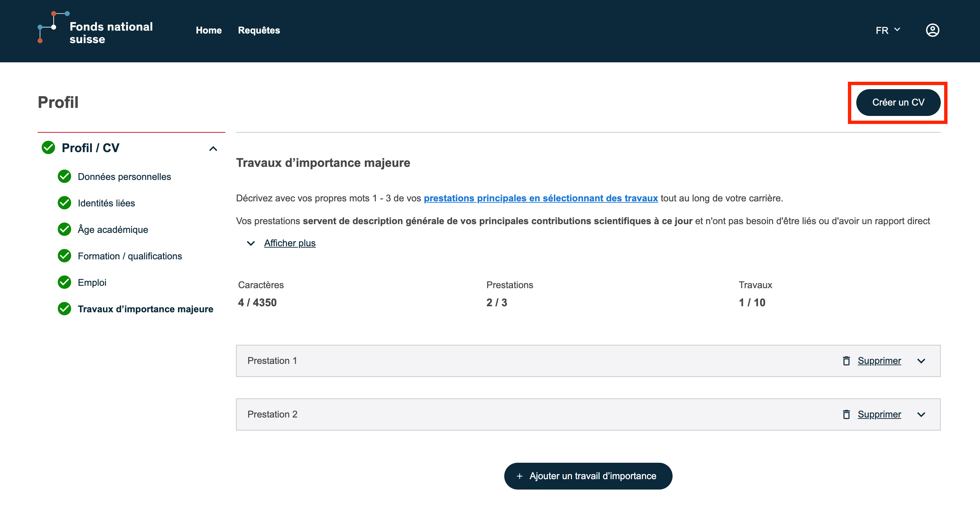Select Identités liées in sidebar
980x514 pixels.
pyautogui.click(x=106, y=203)
